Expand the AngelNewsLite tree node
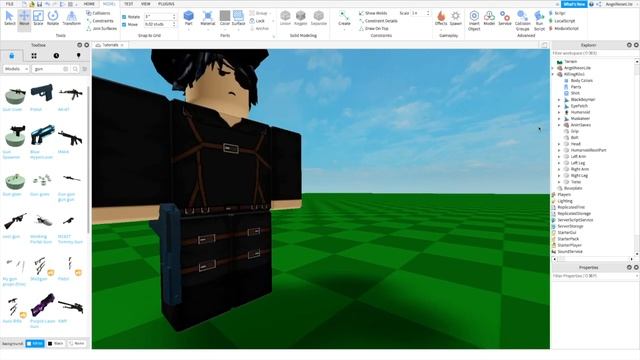This screenshot has height=360, width=640. tap(553, 68)
